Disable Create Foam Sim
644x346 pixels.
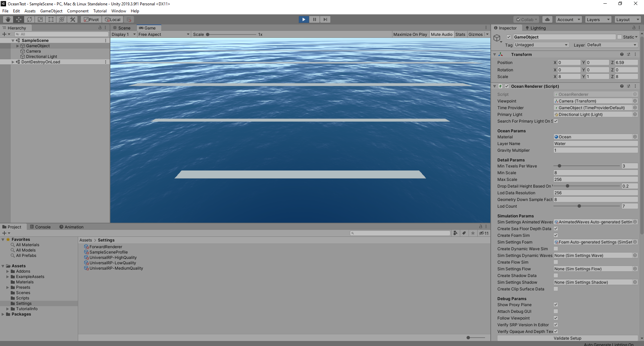click(556, 235)
